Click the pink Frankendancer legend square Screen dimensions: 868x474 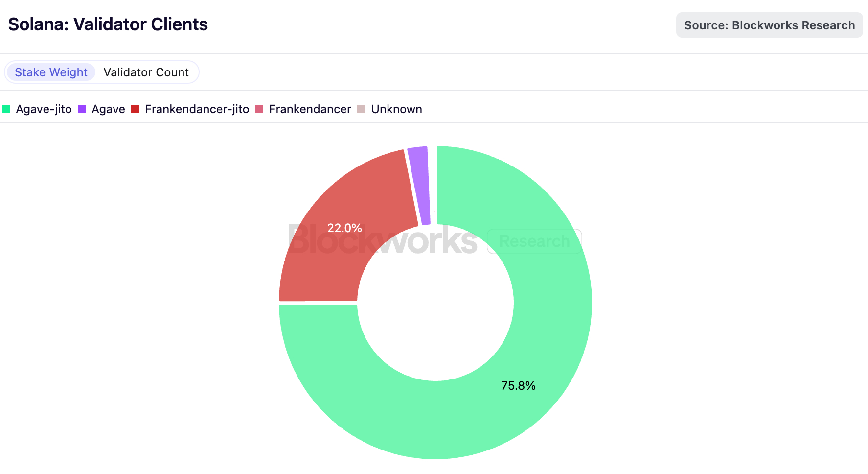259,109
